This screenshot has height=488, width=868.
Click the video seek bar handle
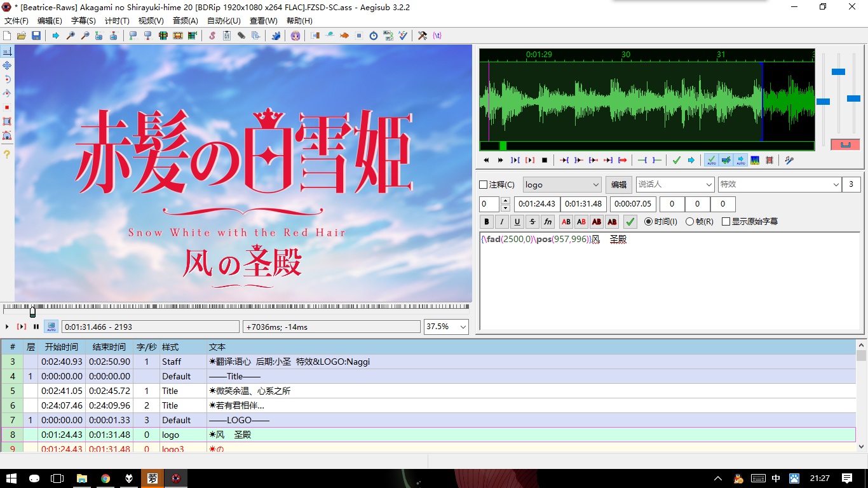pyautogui.click(x=32, y=312)
